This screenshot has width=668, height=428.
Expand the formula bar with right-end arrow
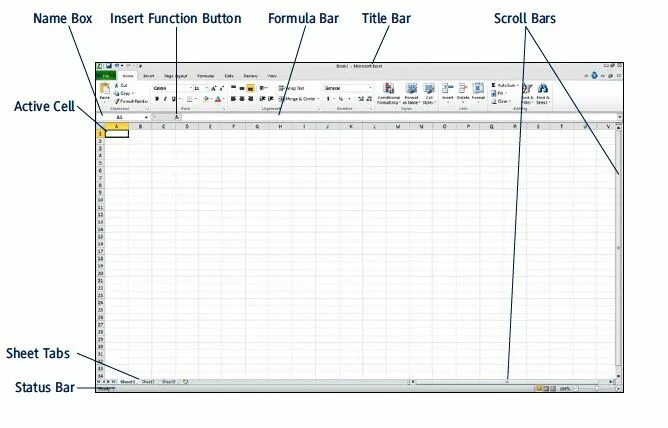(x=619, y=117)
